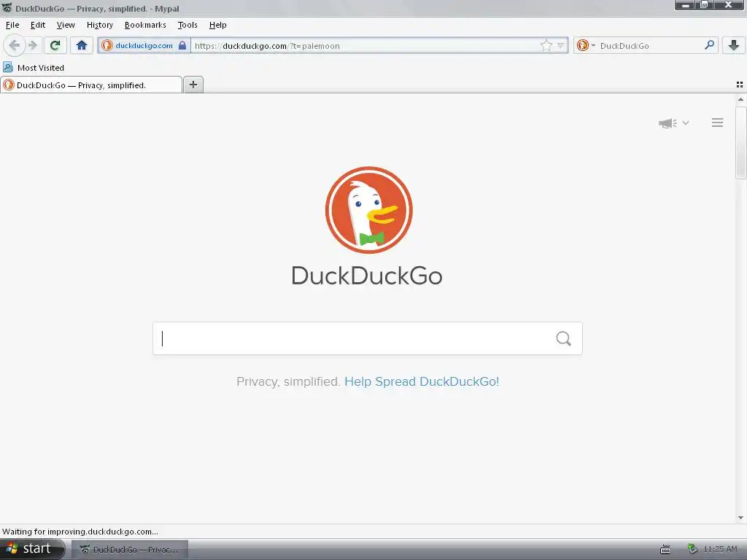Open the Downloads arrow button
The height and width of the screenshot is (560, 747).
(x=734, y=46)
